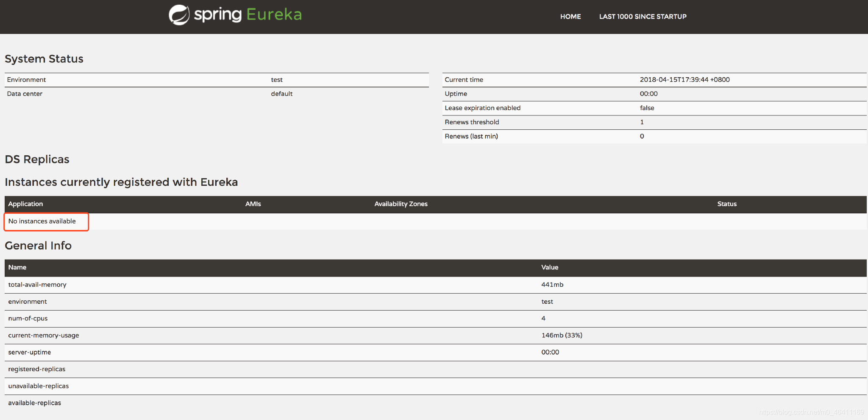This screenshot has height=420, width=868.
Task: Open the HOME navigation link
Action: tap(570, 17)
